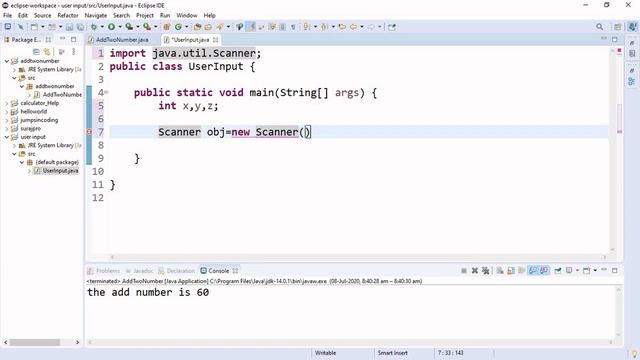Click the Search magnifier icon
The image size is (640, 360).
click(599, 27)
